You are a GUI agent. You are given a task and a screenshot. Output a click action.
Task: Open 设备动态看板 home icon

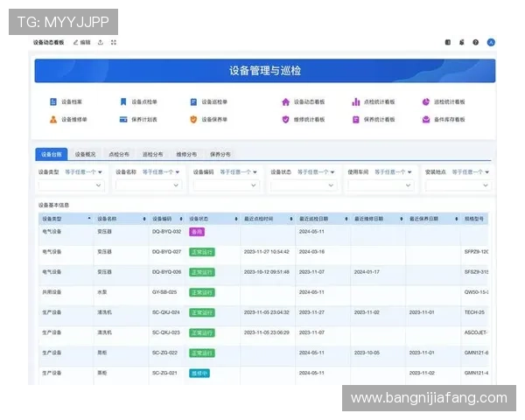(285, 101)
